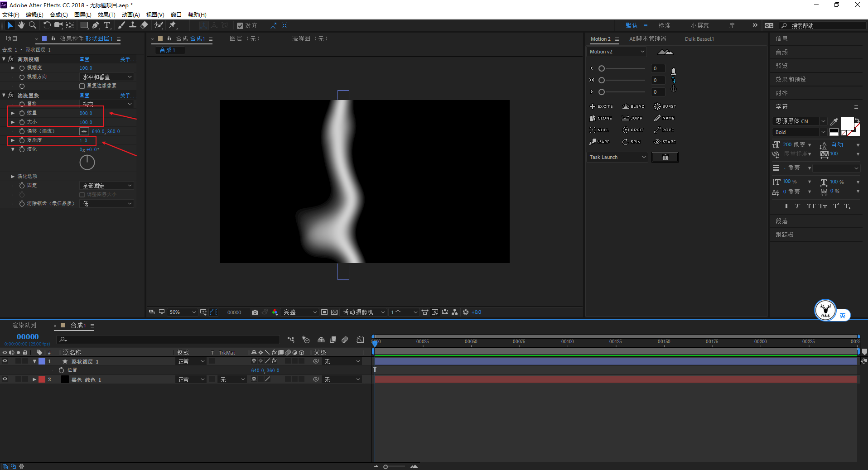Open the Task Launch dropdown
The width and height of the screenshot is (868, 470).
click(617, 157)
